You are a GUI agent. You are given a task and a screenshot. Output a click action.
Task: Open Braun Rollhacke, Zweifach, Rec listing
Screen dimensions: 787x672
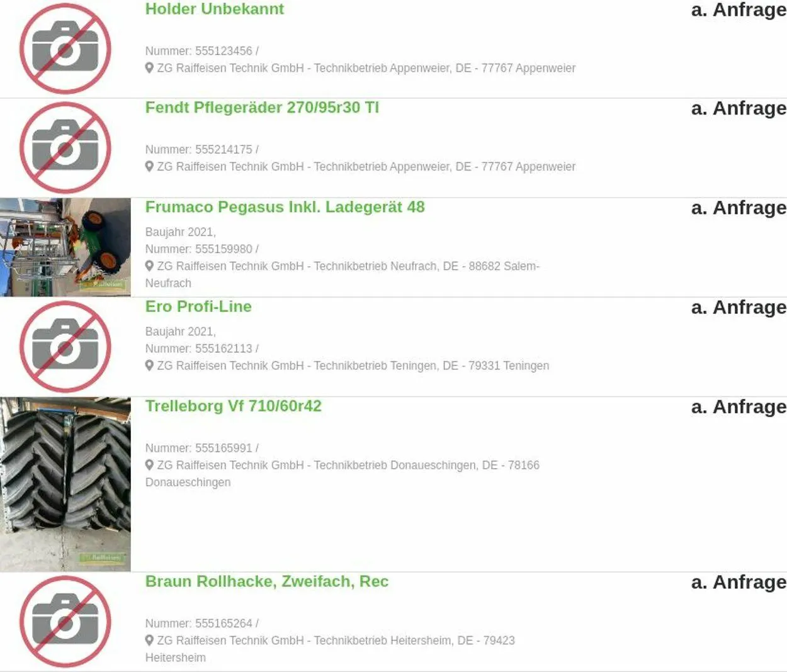coord(266,581)
